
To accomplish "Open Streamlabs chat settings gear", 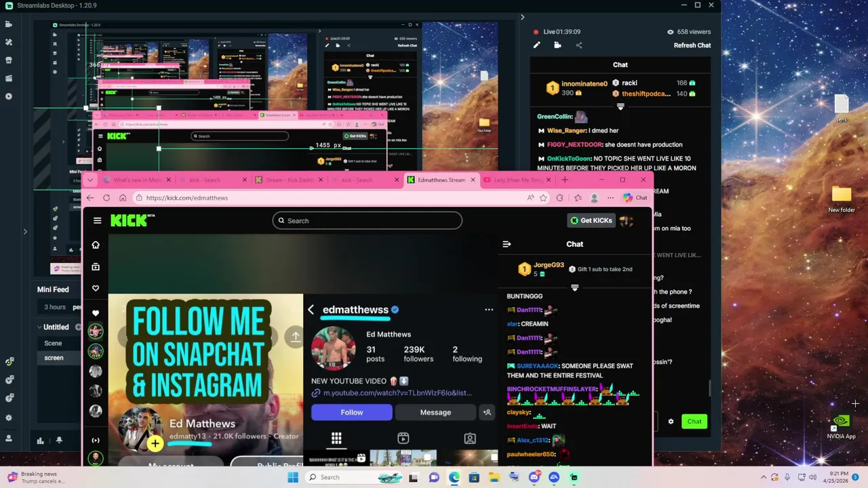I will click(671, 422).
